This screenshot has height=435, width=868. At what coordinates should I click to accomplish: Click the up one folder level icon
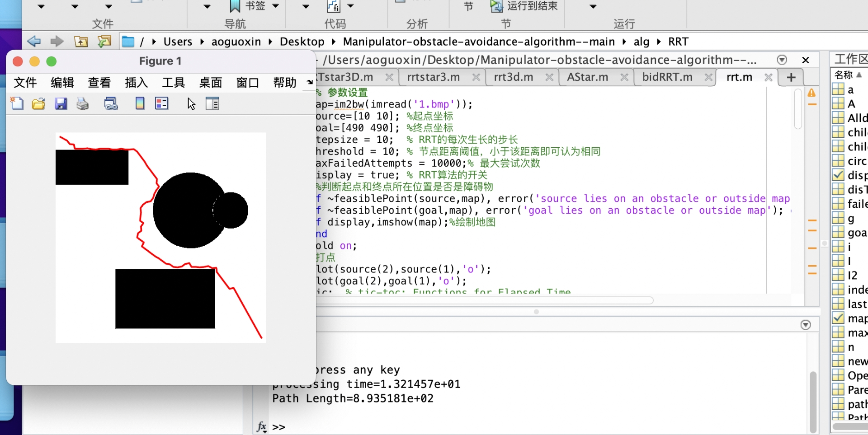80,42
